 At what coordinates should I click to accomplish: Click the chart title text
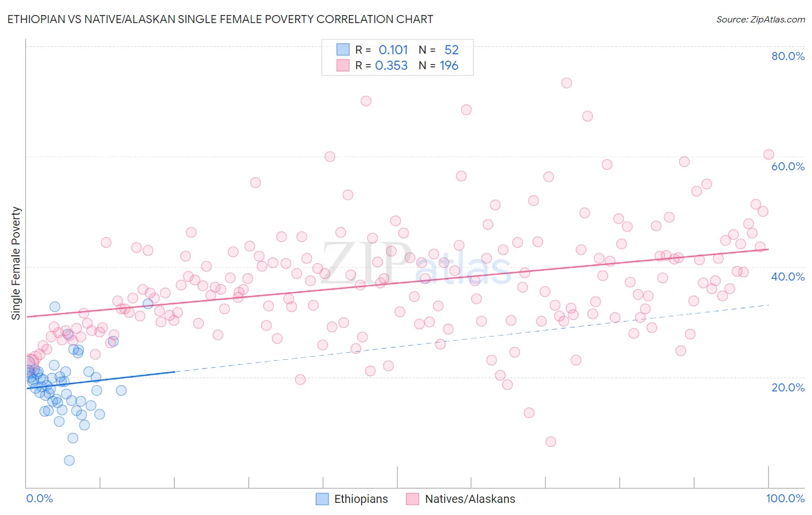click(x=220, y=20)
